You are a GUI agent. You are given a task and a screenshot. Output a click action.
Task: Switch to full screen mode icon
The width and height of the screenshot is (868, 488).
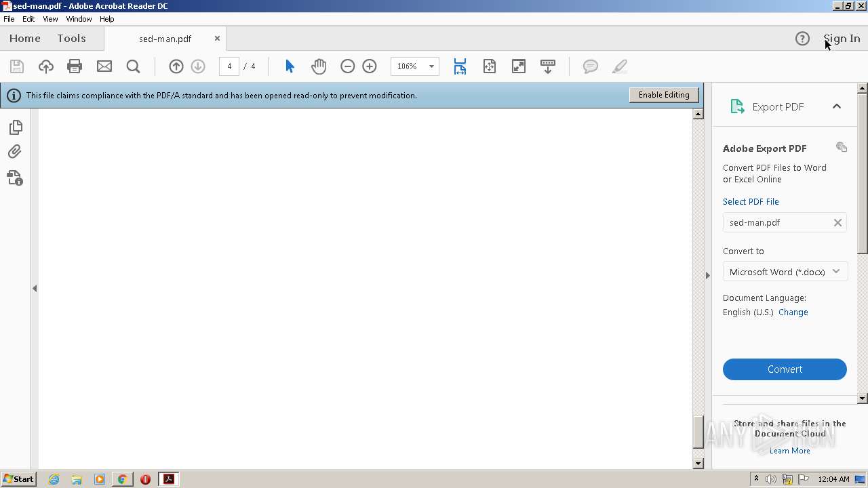pyautogui.click(x=519, y=66)
